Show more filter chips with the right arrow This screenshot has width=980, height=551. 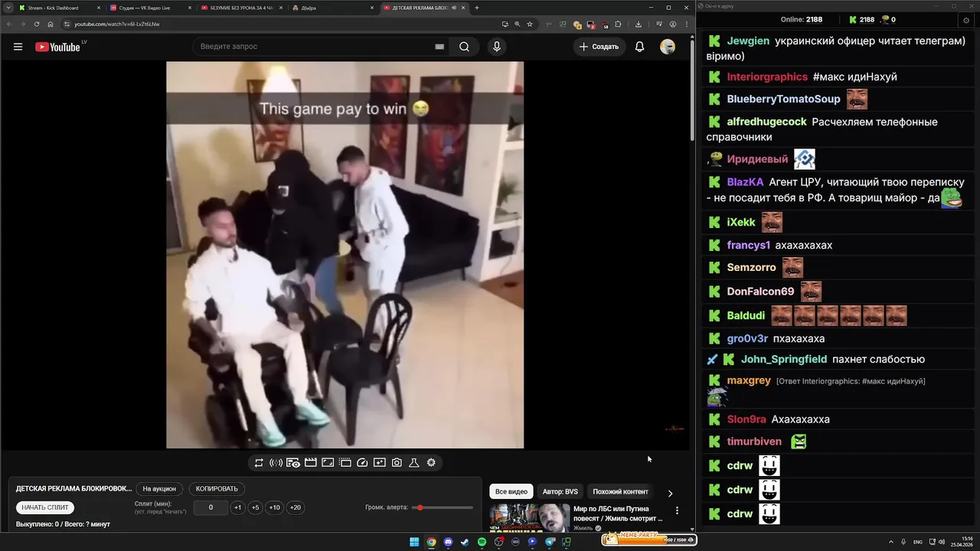(670, 494)
